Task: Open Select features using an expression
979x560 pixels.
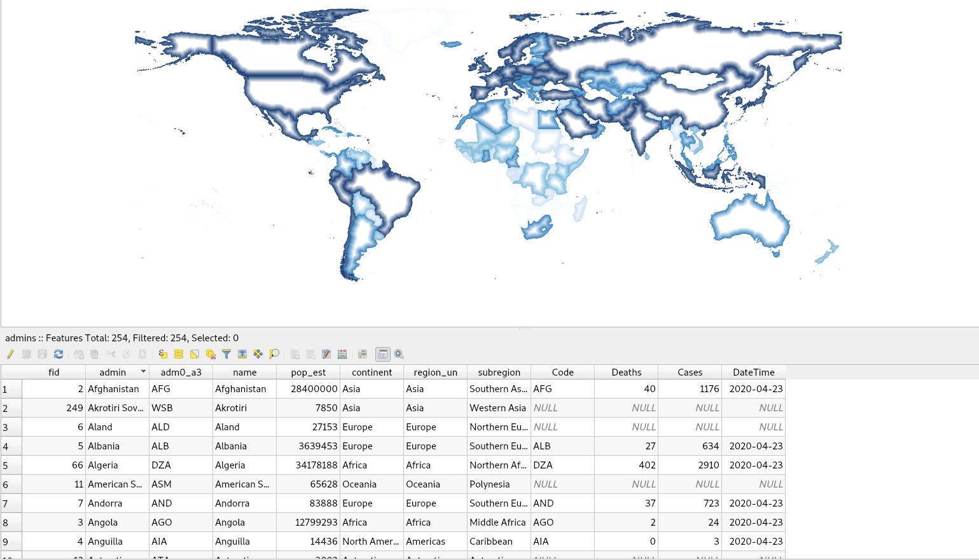Action: pos(163,354)
